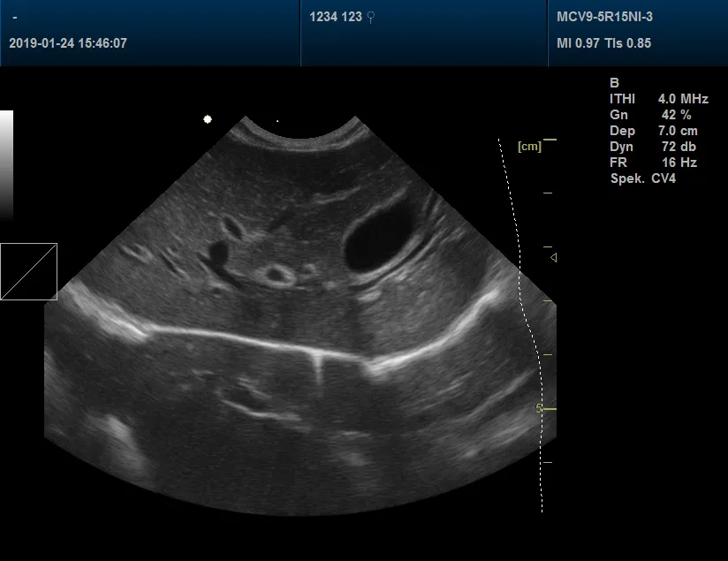Open the gamma curve box icon
Viewport: 728px width, 561px height.
29,272
